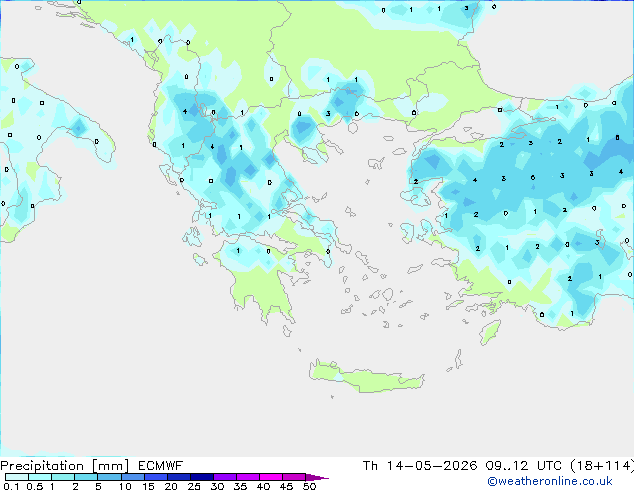The height and width of the screenshot is (490, 634).
Task: Click the "(18+114)" forecast run text
Action: 602,466
